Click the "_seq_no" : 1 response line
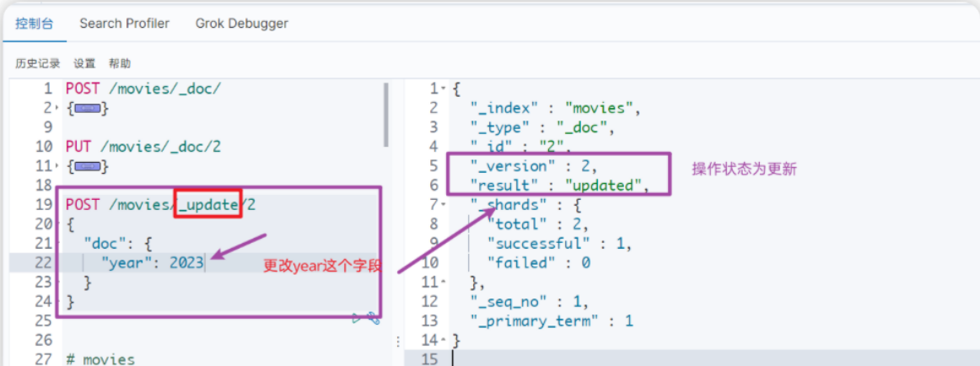 coord(530,302)
